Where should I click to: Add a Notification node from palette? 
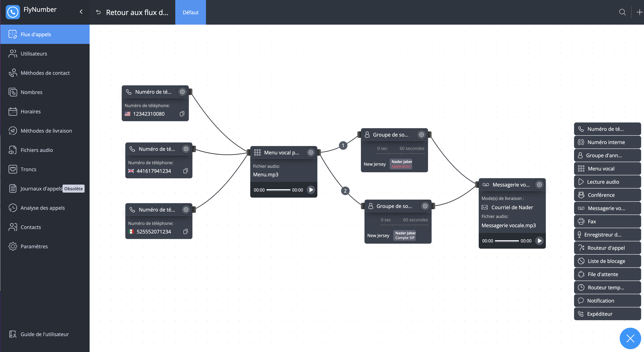608,300
